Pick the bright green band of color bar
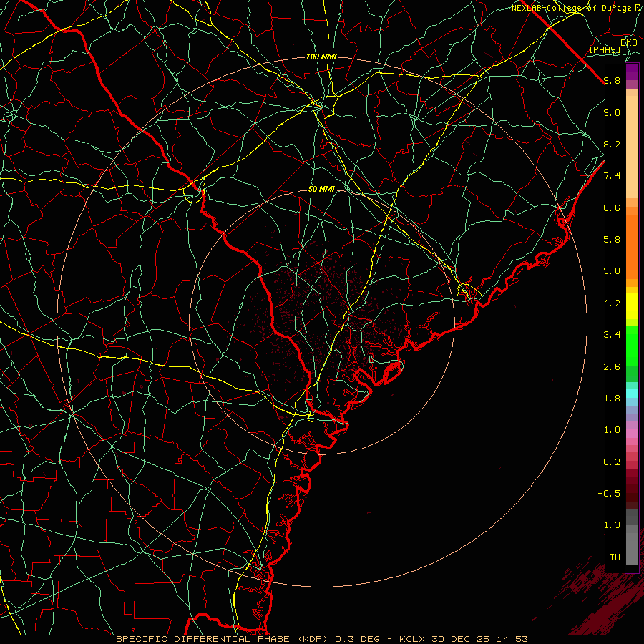Screen dimensions: 644x644 [632, 346]
